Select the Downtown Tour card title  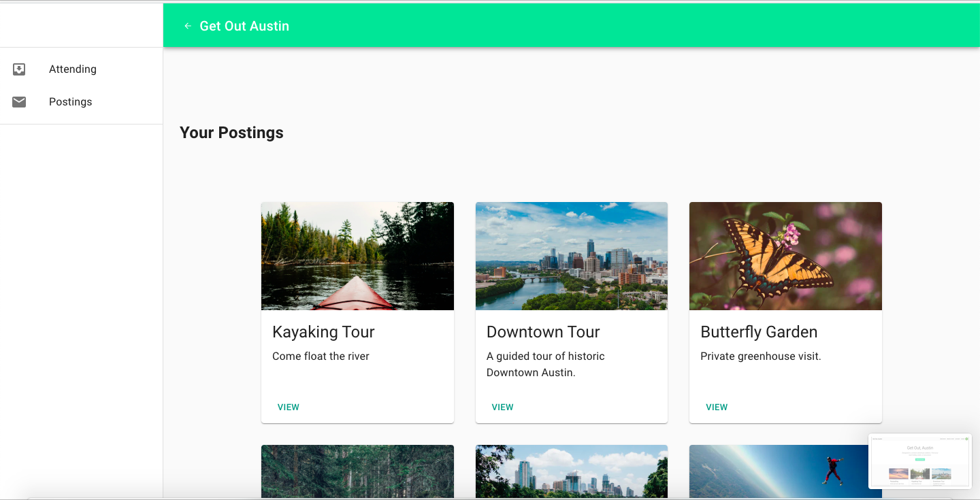point(543,332)
